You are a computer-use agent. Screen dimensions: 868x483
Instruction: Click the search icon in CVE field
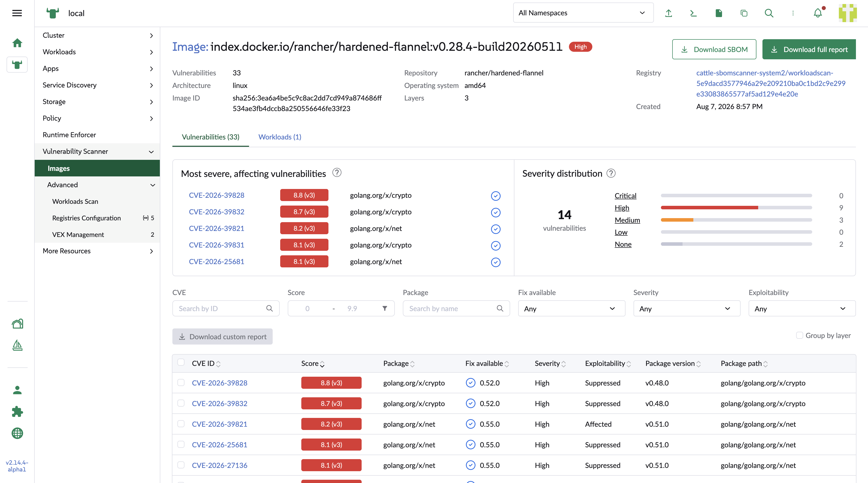269,308
